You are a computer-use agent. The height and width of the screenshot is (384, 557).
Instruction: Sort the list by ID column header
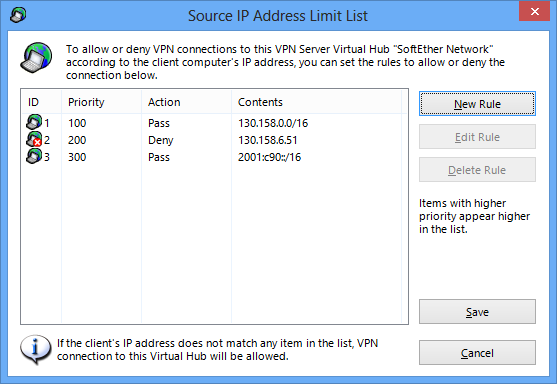pos(41,102)
